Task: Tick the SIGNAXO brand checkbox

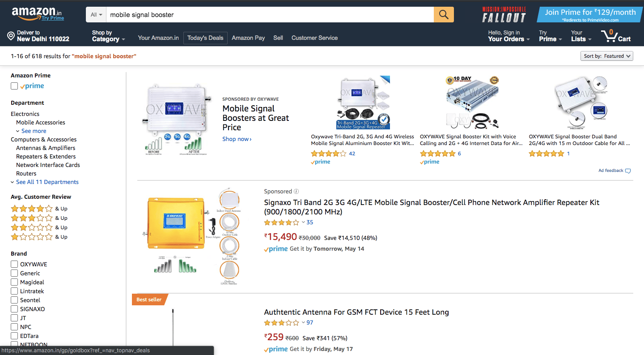Action: (15, 309)
